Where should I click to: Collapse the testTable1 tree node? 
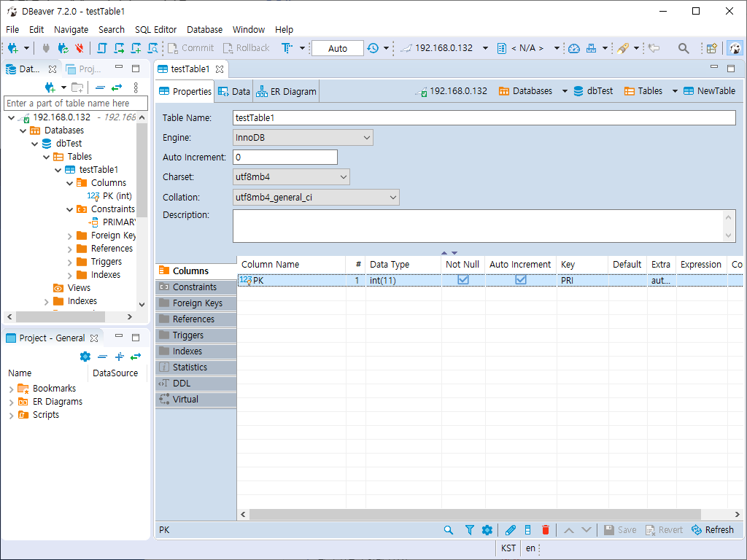pos(58,170)
